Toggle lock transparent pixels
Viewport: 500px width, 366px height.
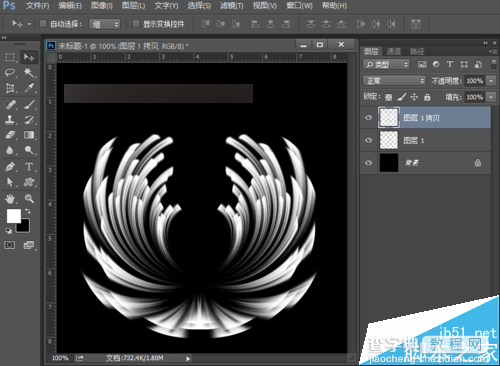pos(388,97)
